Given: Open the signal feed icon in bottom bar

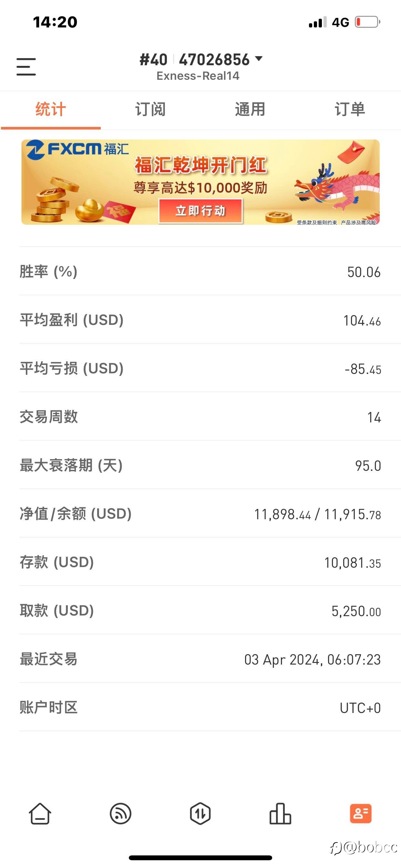Looking at the screenshot, I should click(120, 813).
